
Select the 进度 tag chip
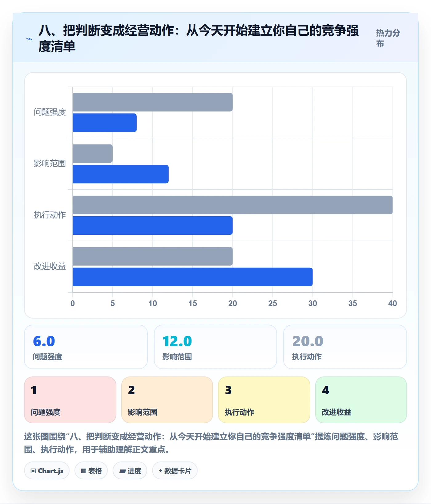point(130,471)
